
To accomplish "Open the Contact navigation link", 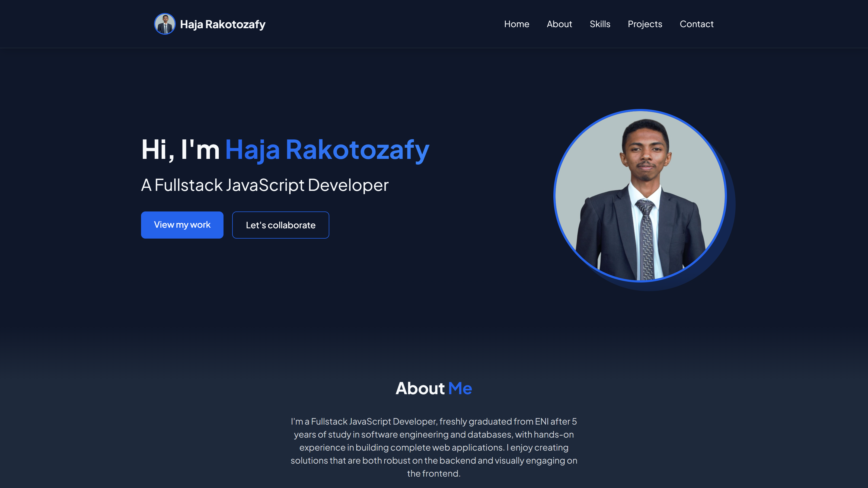I will pyautogui.click(x=697, y=24).
